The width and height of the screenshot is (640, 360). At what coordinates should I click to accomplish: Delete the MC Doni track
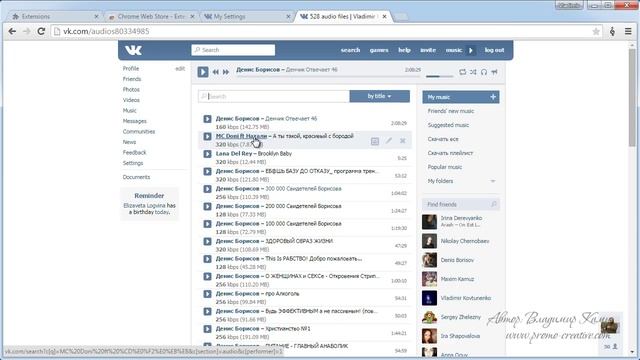click(402, 141)
